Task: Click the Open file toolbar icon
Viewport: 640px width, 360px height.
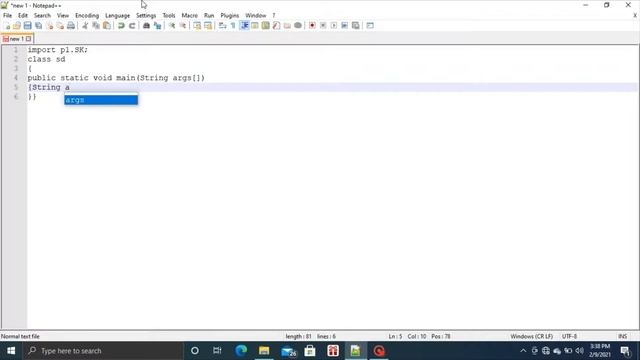Action: point(17,26)
